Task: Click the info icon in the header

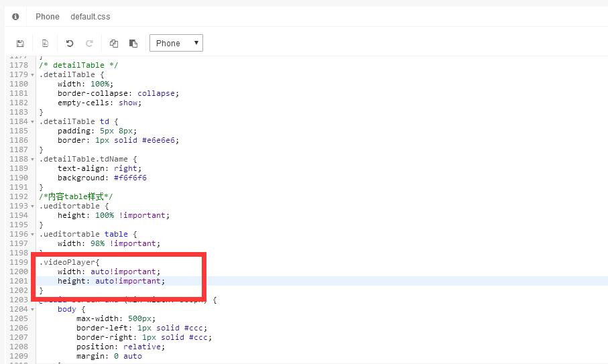Action: click(x=15, y=16)
